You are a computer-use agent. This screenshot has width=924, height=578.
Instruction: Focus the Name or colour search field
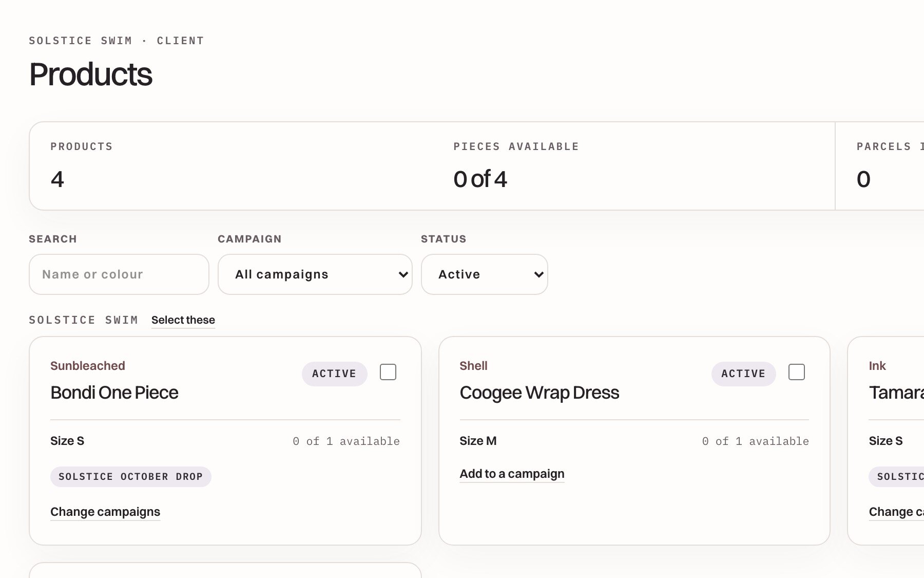(x=119, y=274)
